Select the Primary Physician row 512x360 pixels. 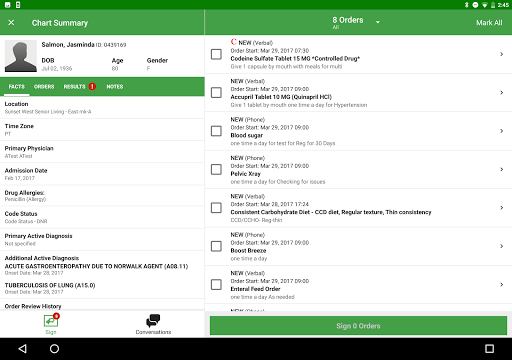[x=102, y=152]
